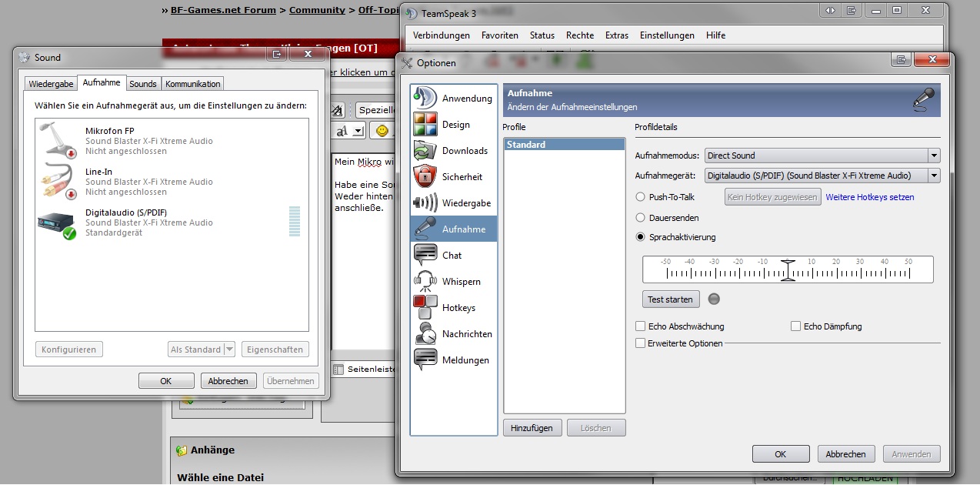The height and width of the screenshot is (485, 980).
Task: Open the Chat options page
Action: pos(454,256)
